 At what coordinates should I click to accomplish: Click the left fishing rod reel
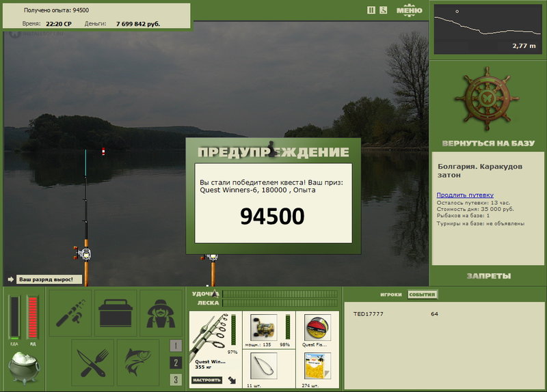click(83, 253)
